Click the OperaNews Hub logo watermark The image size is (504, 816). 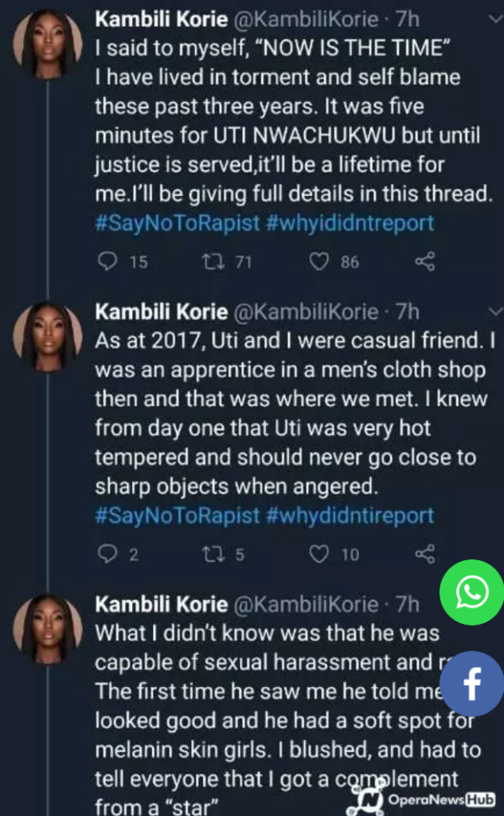tap(424, 799)
